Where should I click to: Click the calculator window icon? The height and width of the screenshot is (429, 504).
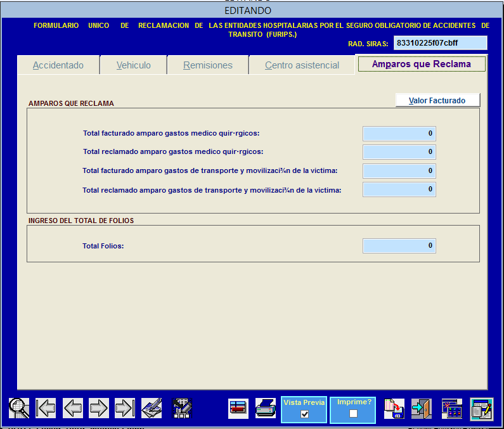pyautogui.click(x=452, y=409)
